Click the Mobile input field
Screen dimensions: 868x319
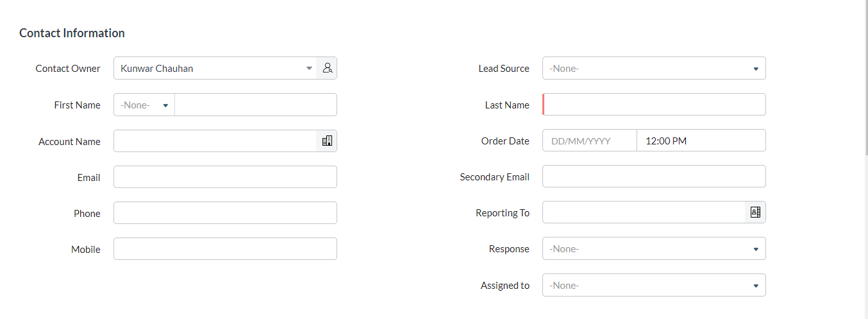(225, 249)
